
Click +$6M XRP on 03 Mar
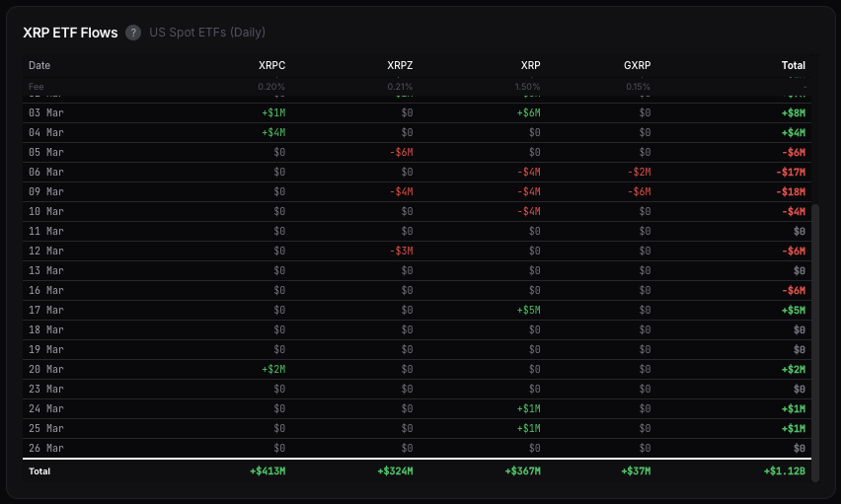[529, 113]
